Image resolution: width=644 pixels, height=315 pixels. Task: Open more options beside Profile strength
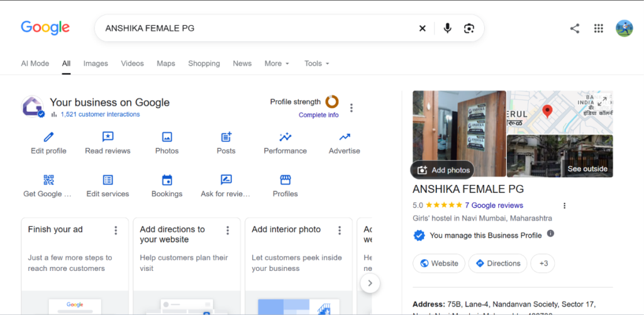351,108
